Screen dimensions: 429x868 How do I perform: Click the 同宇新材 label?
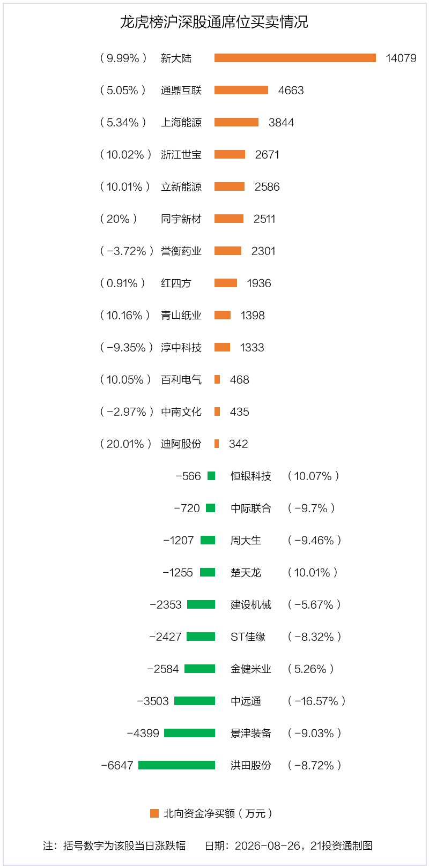[181, 219]
